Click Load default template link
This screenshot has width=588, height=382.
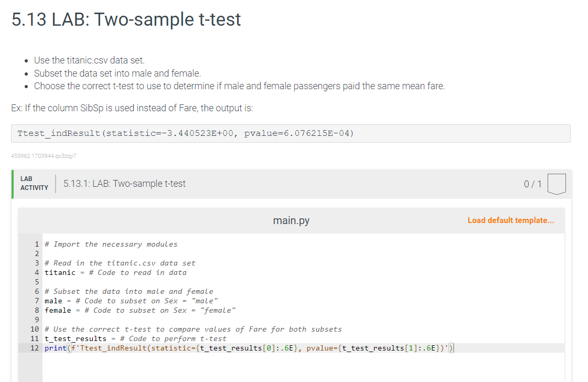click(x=510, y=220)
